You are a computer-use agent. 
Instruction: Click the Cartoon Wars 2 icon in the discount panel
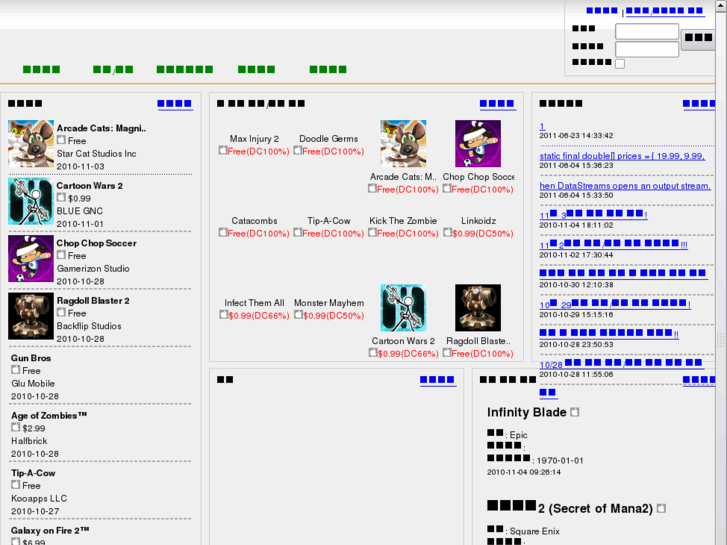403,308
